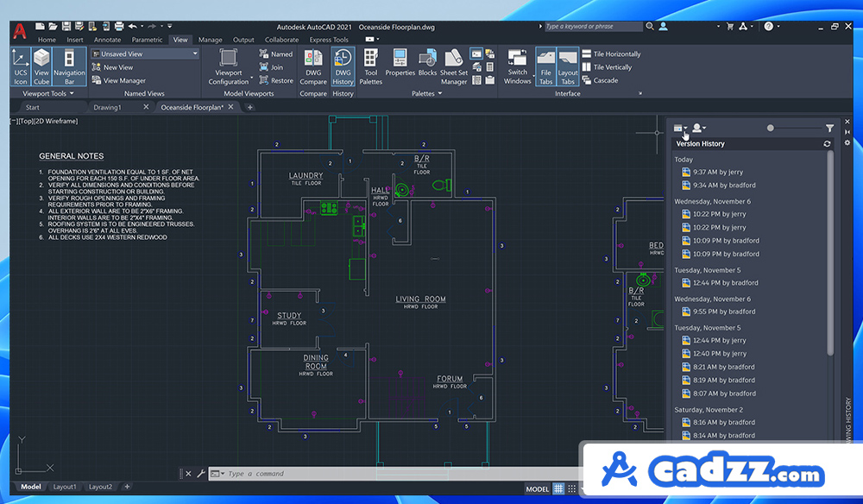Toggle File Tabs visibility
The height and width of the screenshot is (504, 863).
pos(545,66)
